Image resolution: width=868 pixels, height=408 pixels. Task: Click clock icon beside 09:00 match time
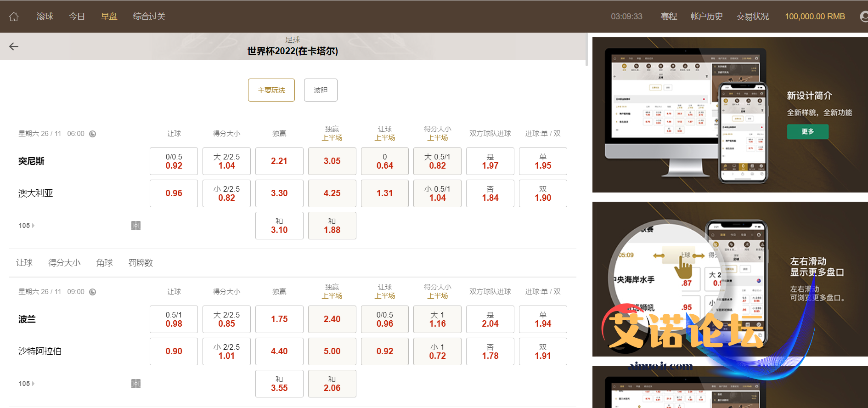tap(93, 292)
